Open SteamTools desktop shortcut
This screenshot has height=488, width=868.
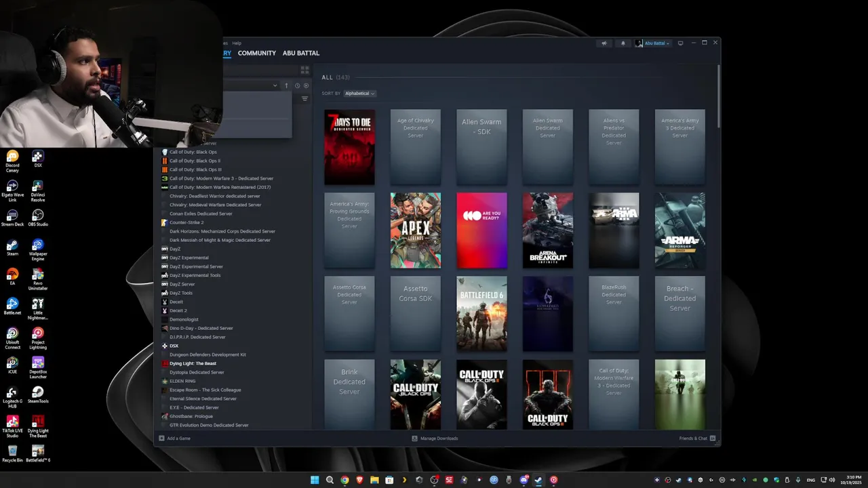point(38,394)
